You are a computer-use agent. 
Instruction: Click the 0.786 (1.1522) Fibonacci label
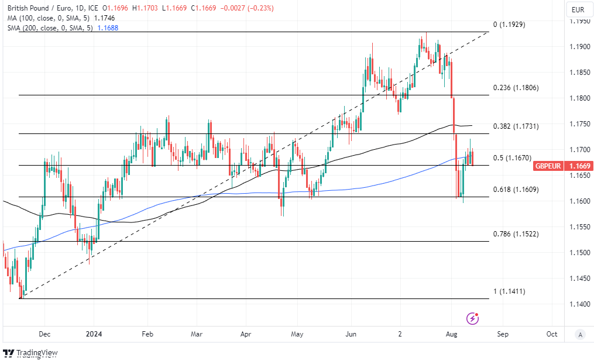(x=516, y=234)
